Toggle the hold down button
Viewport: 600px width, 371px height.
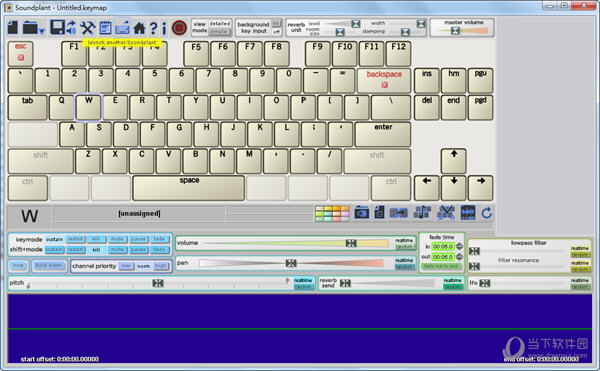49,265
